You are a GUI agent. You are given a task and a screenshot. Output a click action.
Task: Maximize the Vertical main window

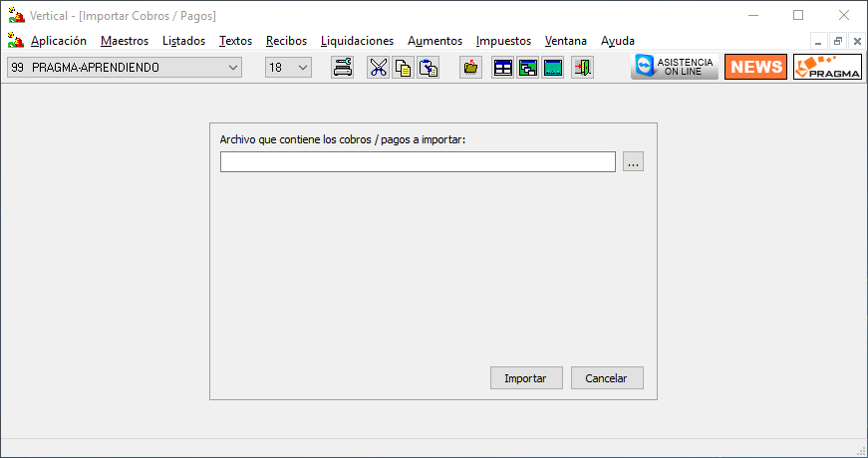tap(798, 15)
